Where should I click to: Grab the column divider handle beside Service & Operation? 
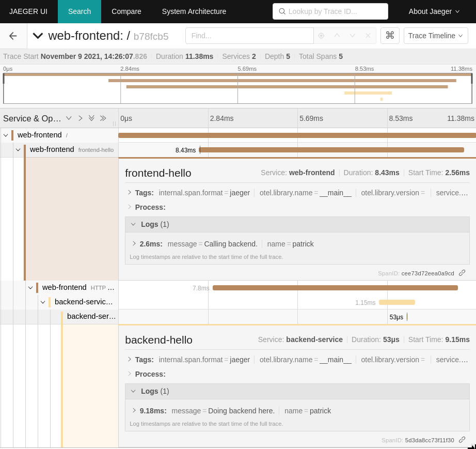(115, 123)
